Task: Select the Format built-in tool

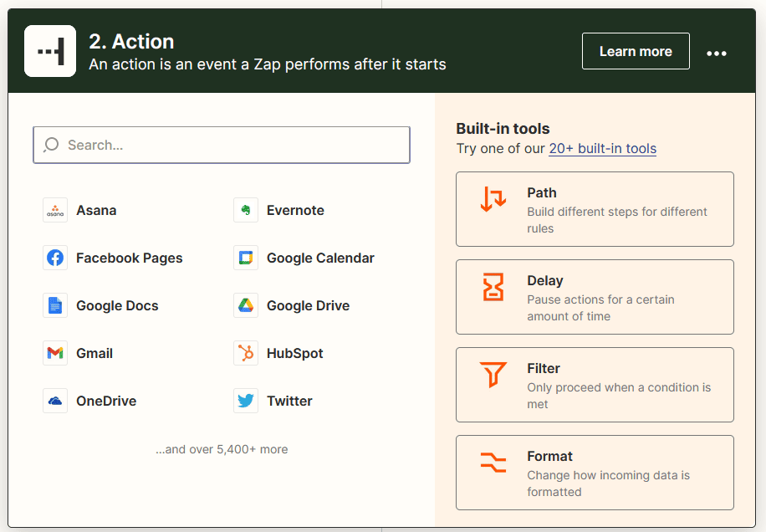Action: (x=595, y=473)
